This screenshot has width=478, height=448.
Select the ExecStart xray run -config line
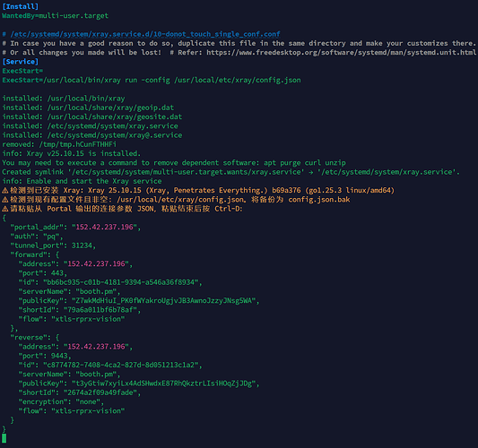152,80
